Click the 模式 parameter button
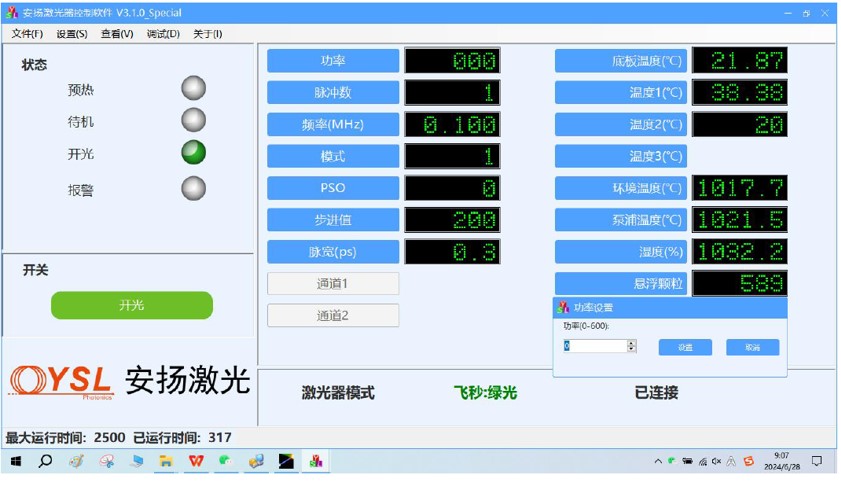The width and height of the screenshot is (841, 481). tap(333, 156)
